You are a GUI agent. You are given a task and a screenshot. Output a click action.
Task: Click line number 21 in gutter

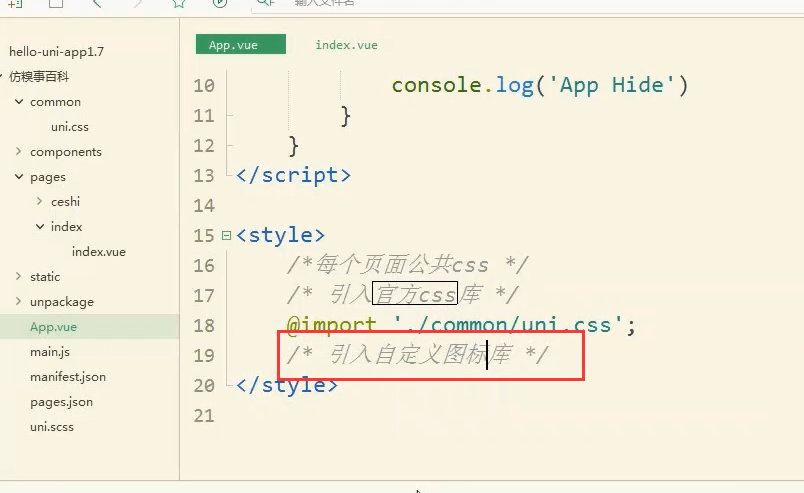coord(204,416)
